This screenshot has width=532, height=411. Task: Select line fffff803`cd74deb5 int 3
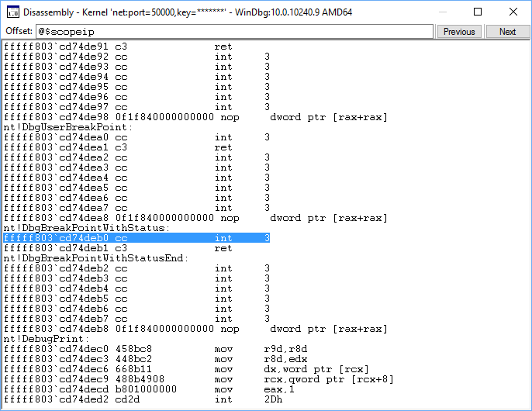[136, 299]
